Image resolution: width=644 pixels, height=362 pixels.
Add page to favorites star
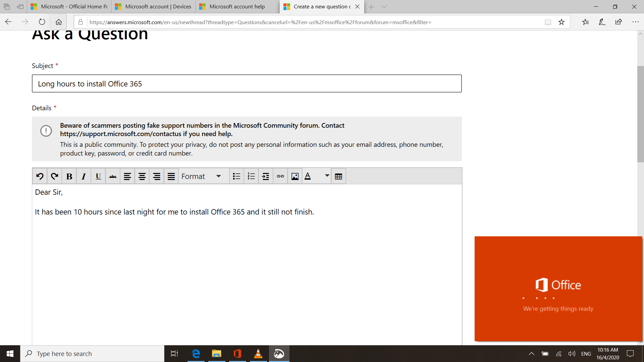coord(561,22)
